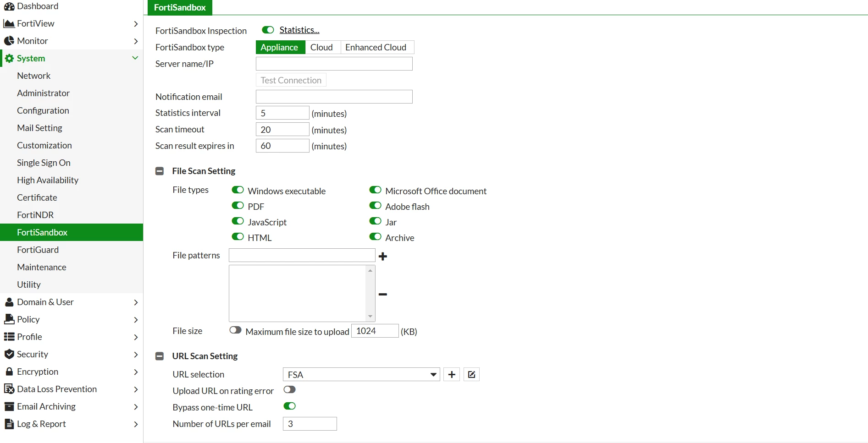
Task: Click the Notification email field
Action: tap(334, 97)
